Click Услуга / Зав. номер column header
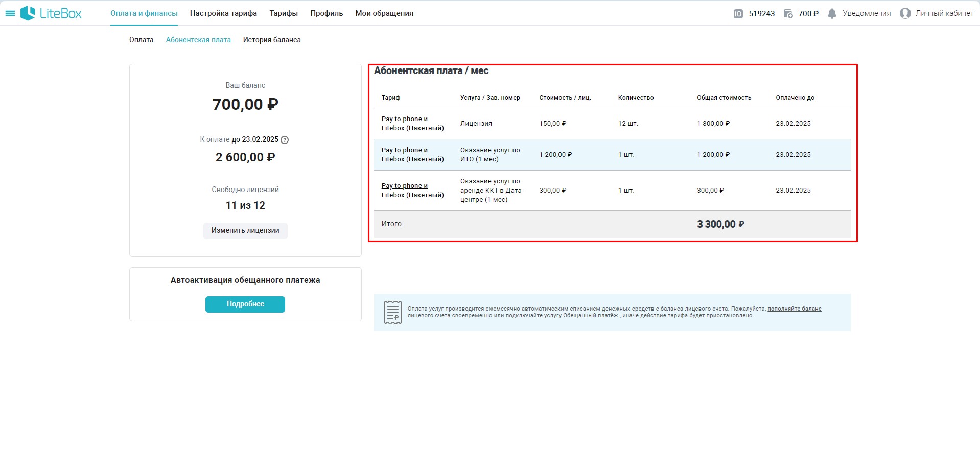980x450 pixels. 490,98
